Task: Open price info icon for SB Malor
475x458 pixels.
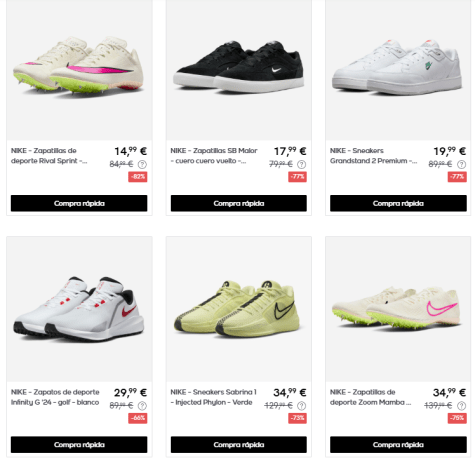Action: click(x=302, y=164)
